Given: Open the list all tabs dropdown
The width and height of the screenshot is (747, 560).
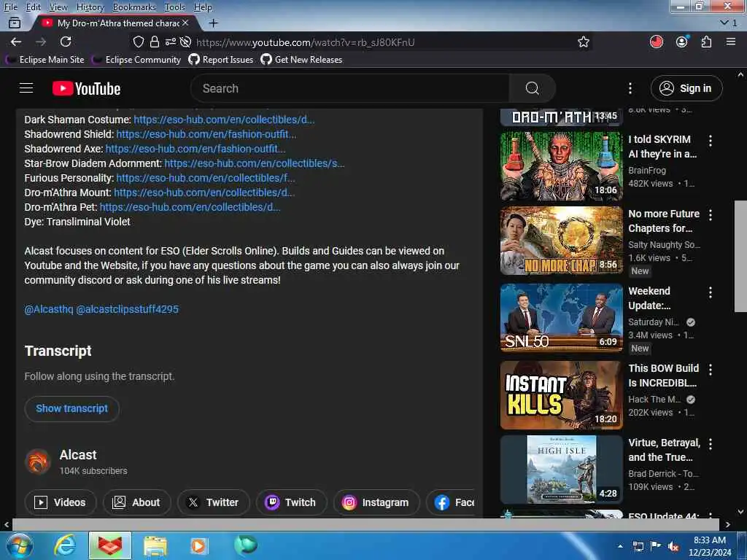Looking at the screenshot, I should 728,23.
